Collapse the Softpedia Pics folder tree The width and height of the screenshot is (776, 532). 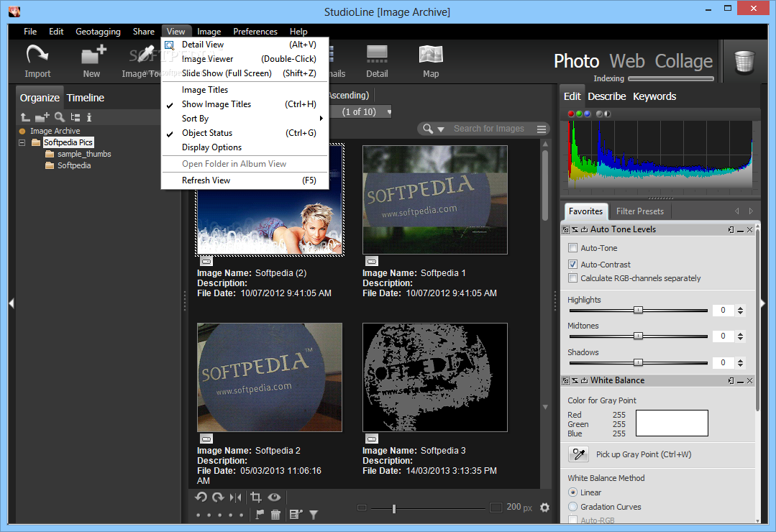(x=22, y=142)
